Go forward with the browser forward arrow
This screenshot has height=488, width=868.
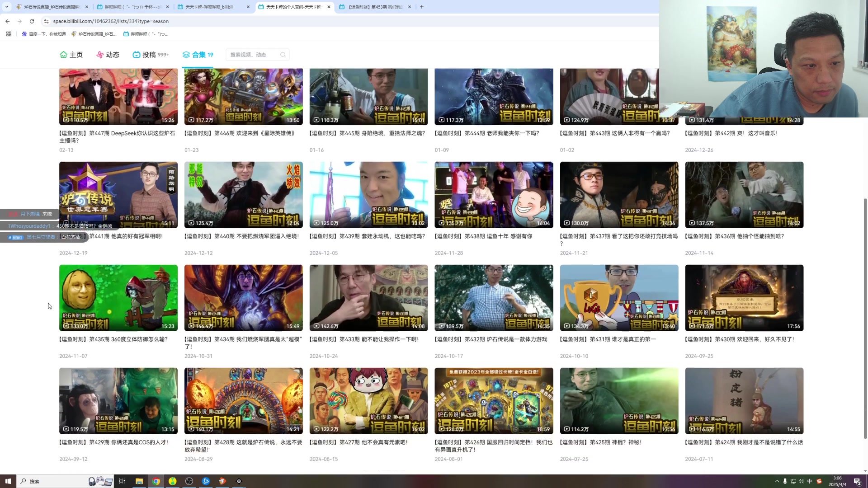[x=19, y=21]
